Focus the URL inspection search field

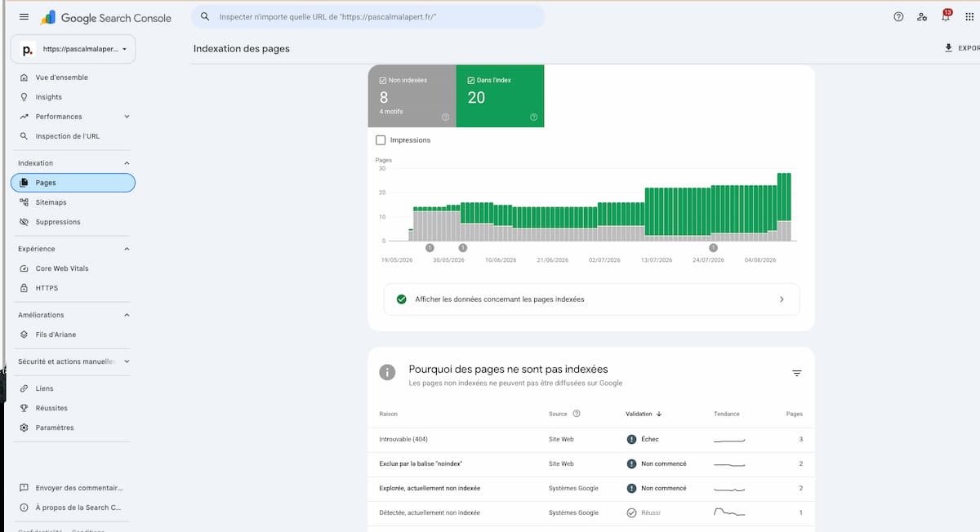coord(367,17)
